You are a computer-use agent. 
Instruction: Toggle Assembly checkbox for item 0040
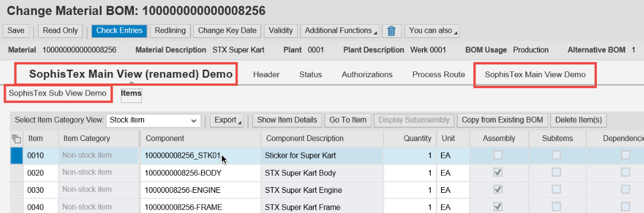[498, 207]
